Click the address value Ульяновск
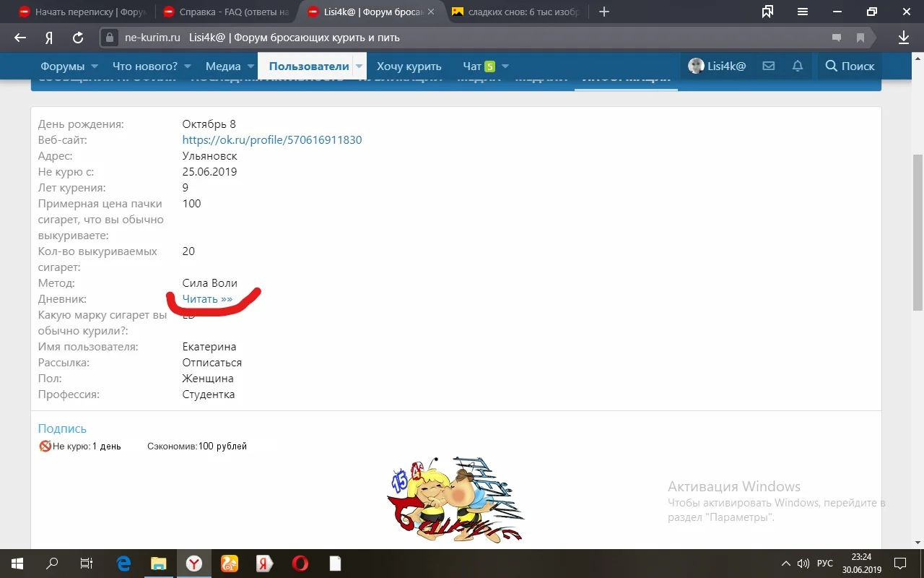This screenshot has height=578, width=924. [209, 156]
